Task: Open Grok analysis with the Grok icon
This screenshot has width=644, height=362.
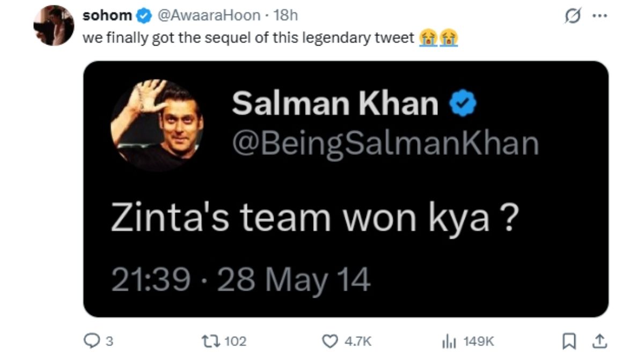Action: pyautogui.click(x=573, y=16)
